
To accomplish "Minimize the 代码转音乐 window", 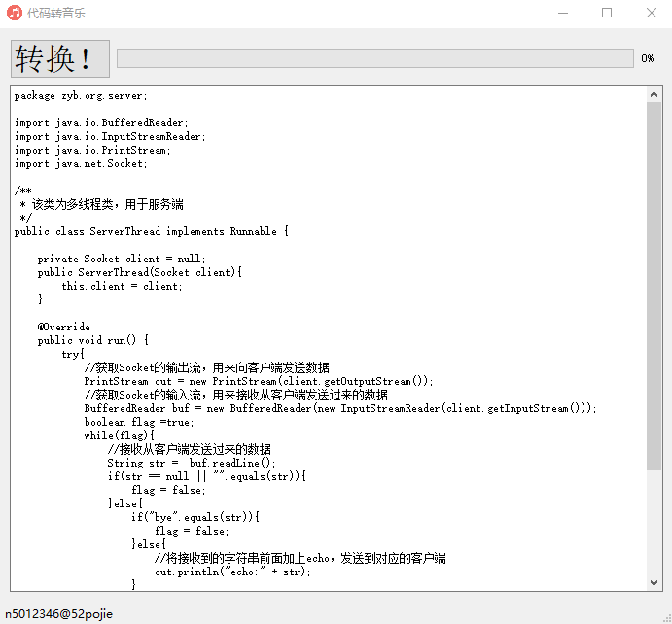I will click(x=562, y=14).
